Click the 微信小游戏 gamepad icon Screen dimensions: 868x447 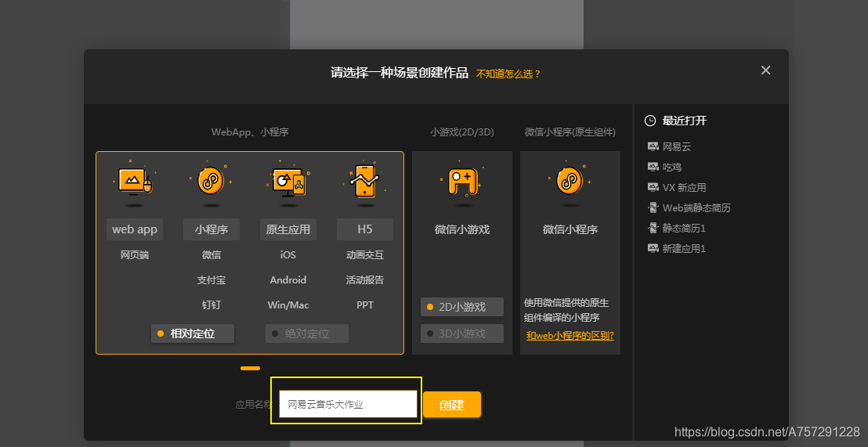[462, 182]
